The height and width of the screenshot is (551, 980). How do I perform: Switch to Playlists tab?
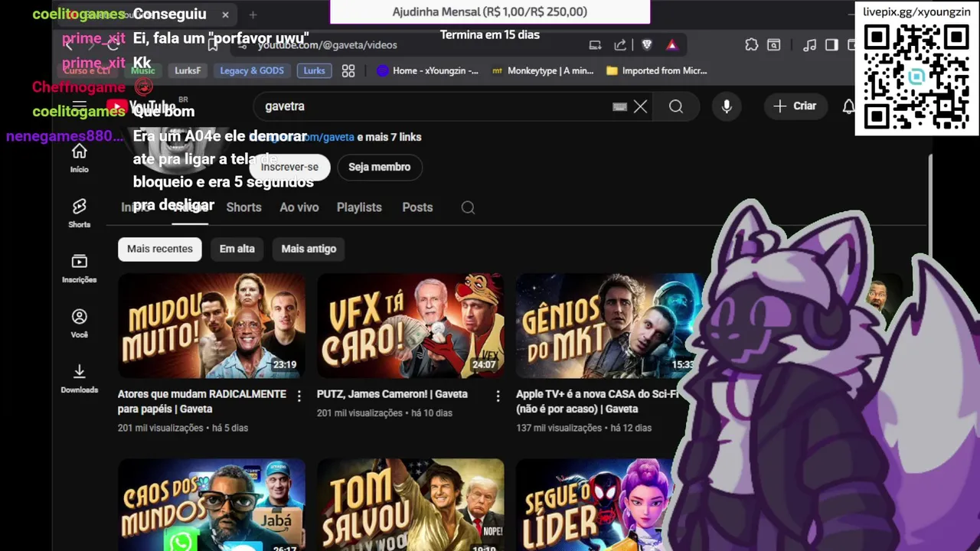point(359,207)
